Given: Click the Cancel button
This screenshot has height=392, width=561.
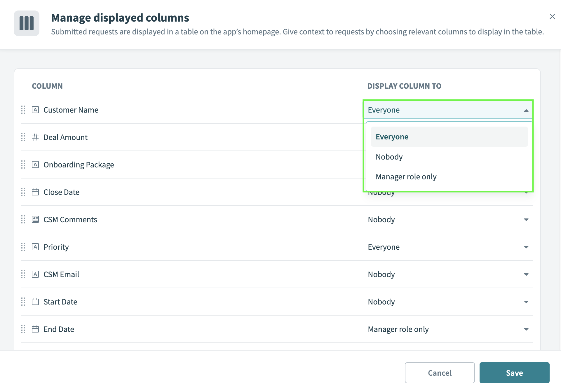Looking at the screenshot, I should (440, 372).
